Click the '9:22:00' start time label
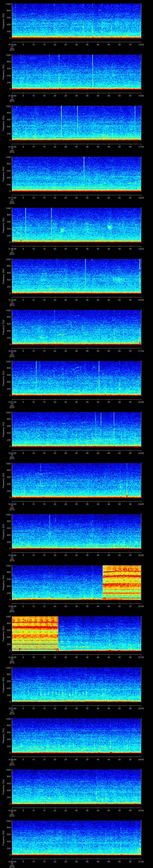 coord(12,453)
